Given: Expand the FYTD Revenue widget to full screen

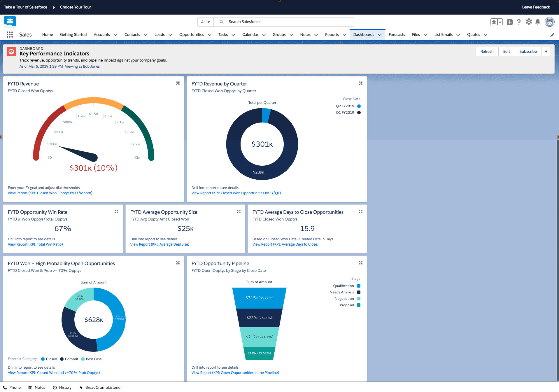Looking at the screenshot, I should (178, 83).
